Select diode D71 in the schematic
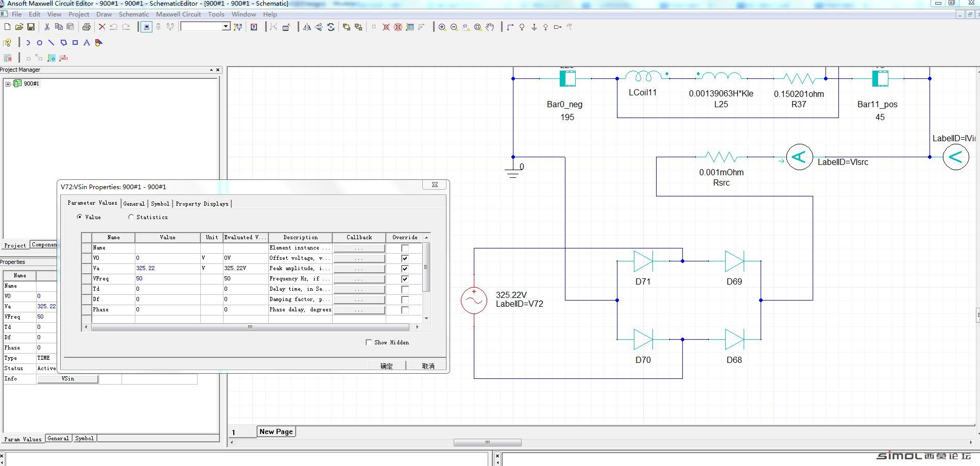Viewport: 980px width, 466px height. coord(643,261)
